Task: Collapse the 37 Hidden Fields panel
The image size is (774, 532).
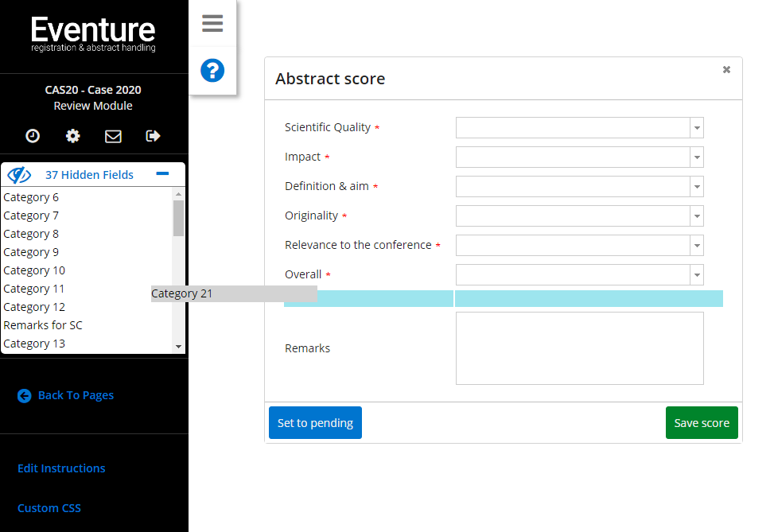Action: pos(162,173)
